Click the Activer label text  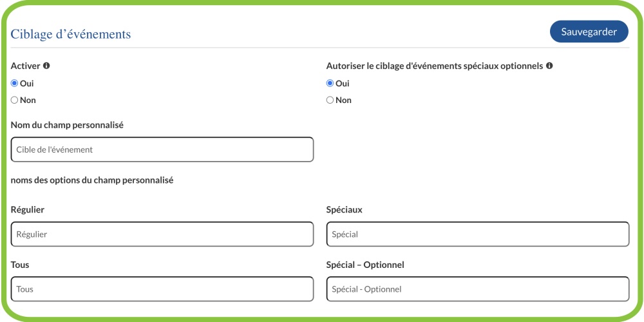(x=26, y=66)
